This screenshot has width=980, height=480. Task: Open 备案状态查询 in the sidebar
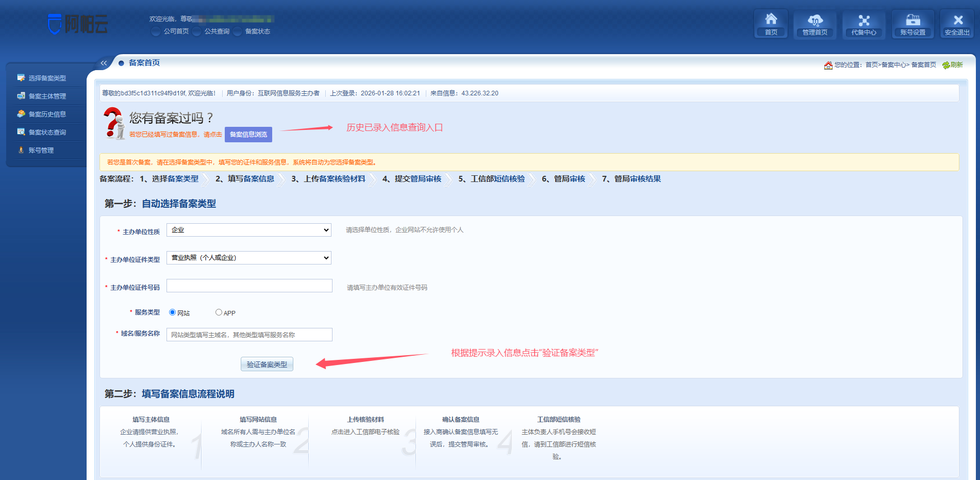click(47, 133)
